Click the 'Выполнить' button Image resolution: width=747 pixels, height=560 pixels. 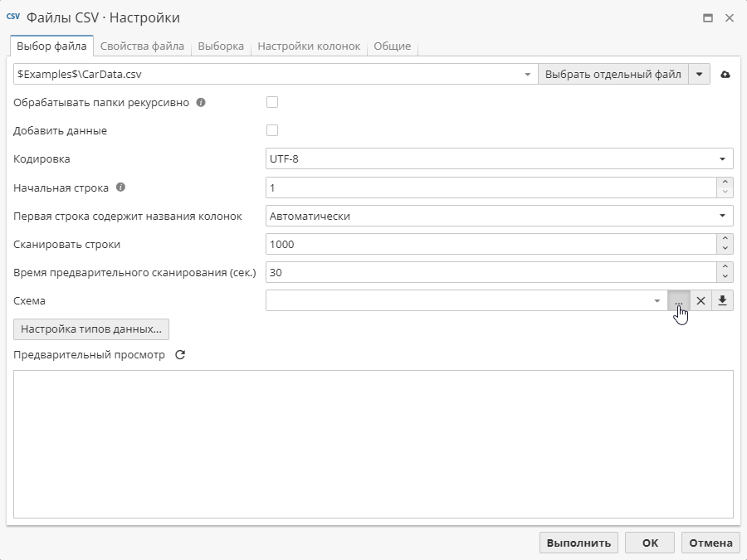tap(579, 543)
